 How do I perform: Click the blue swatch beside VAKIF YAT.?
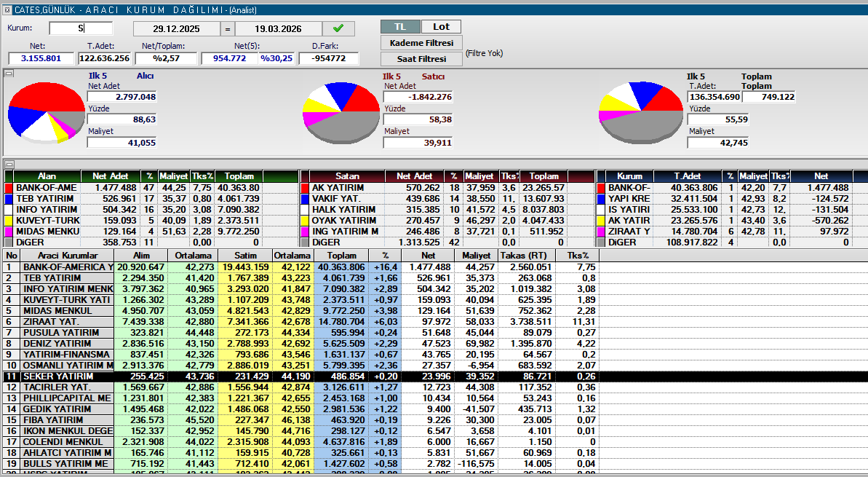tap(305, 198)
